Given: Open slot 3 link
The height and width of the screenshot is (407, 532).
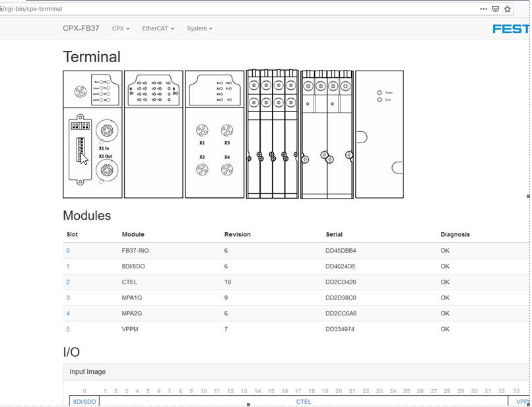Looking at the screenshot, I should [x=68, y=297].
